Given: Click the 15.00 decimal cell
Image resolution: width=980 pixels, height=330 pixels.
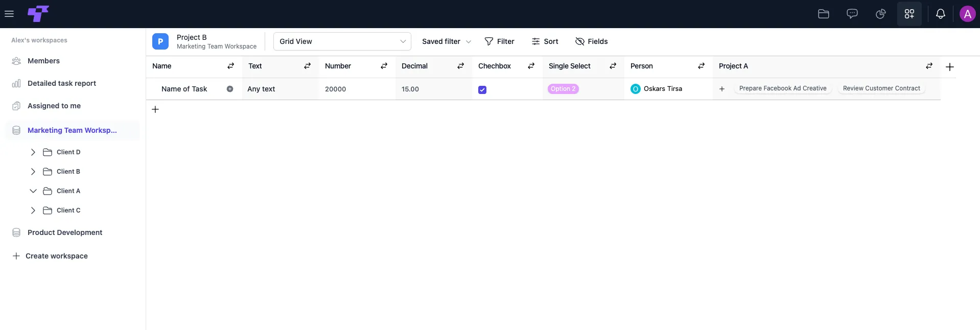Looking at the screenshot, I should (434, 89).
